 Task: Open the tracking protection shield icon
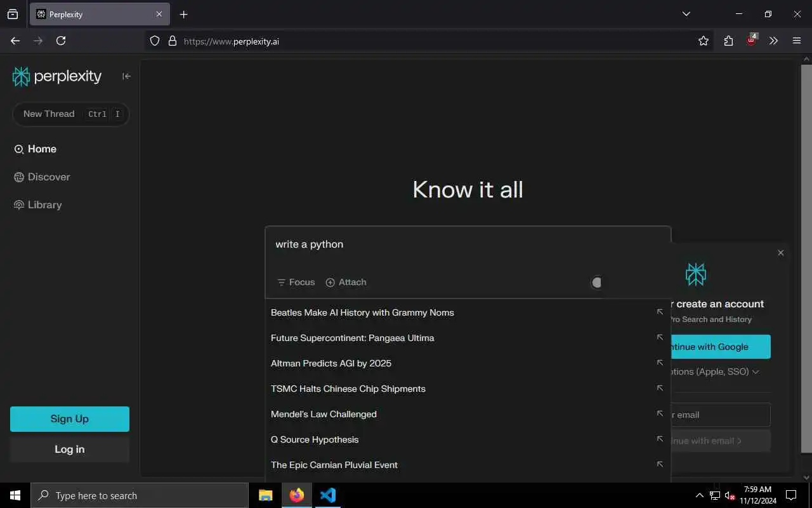(155, 41)
